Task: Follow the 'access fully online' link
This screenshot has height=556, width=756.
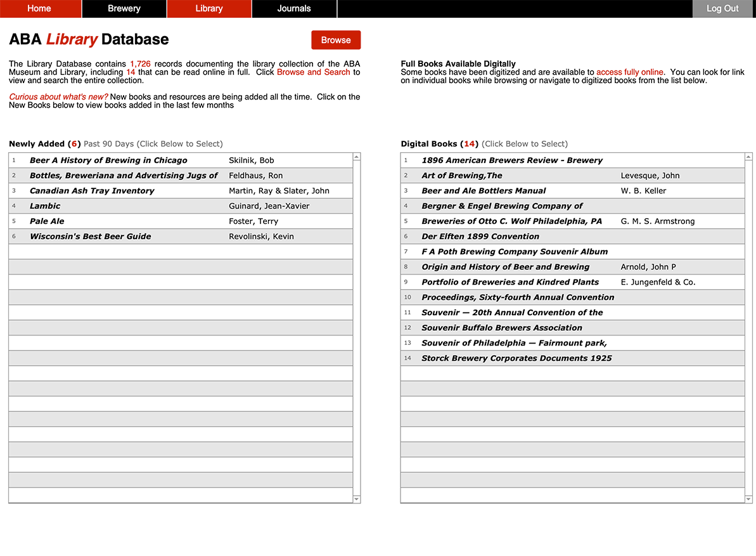Action: click(x=629, y=72)
